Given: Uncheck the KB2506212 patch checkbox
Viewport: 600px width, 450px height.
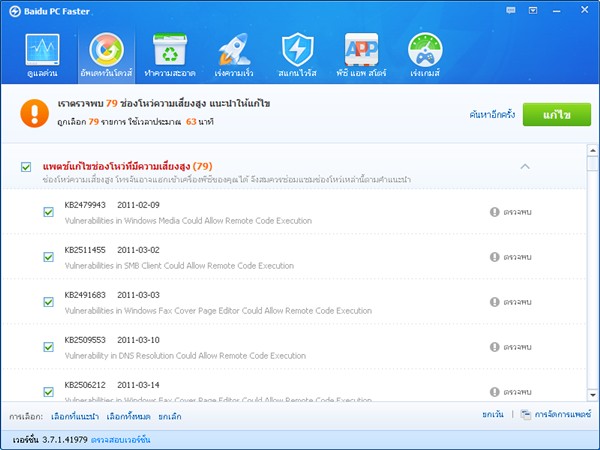Looking at the screenshot, I should point(48,392).
